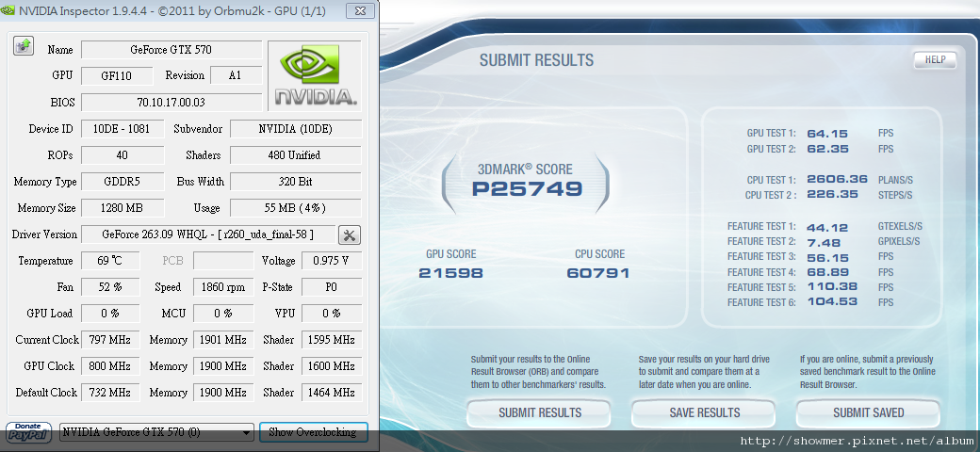Click fan Speed value 1860 rpm

pos(223,287)
